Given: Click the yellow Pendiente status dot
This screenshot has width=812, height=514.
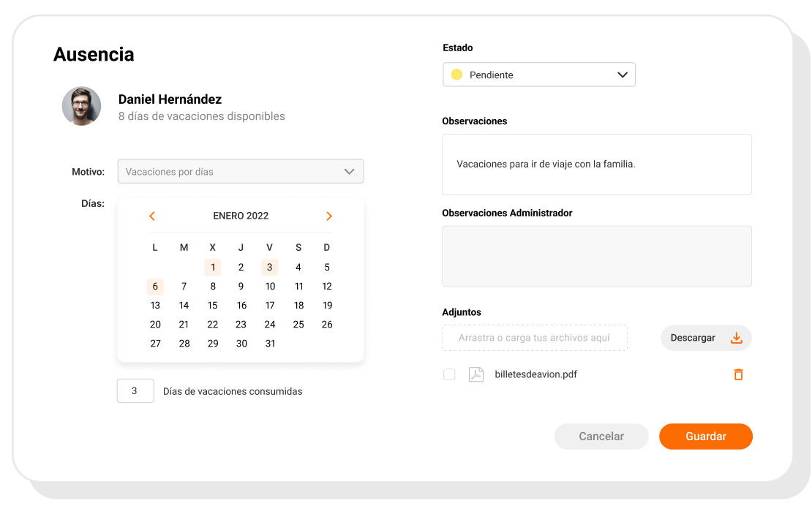Looking at the screenshot, I should coord(457,75).
